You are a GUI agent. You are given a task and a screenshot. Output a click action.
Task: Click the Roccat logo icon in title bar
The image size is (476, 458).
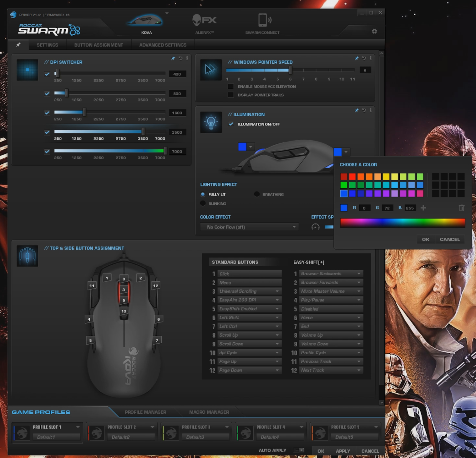pos(13,15)
